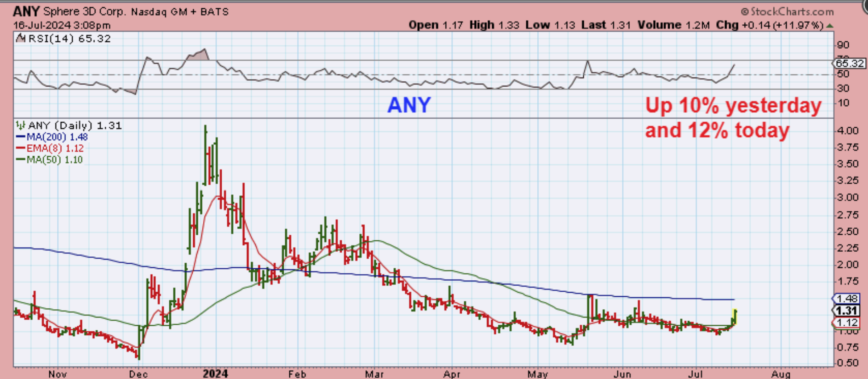The image size is (868, 379).
Task: Click the High 1.33 value
Action: click(x=494, y=25)
